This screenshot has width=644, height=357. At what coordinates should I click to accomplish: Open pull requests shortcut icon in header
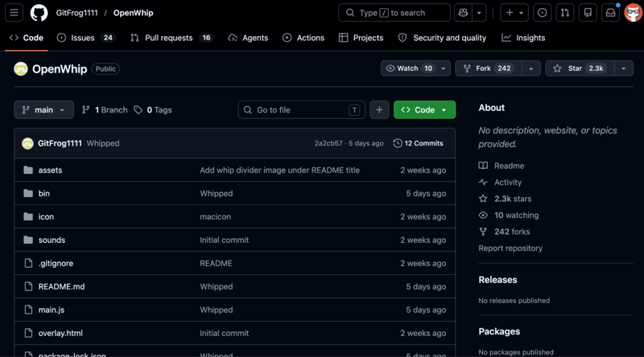tap(565, 13)
